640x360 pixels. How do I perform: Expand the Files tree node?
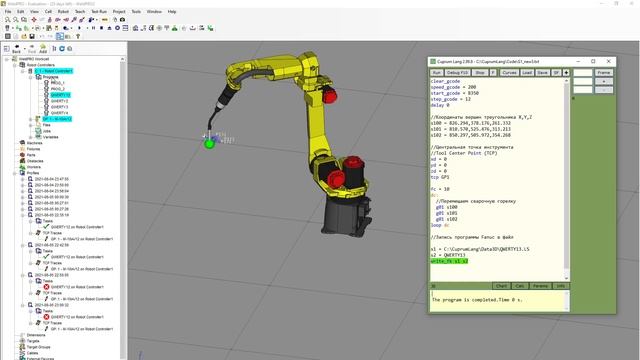point(31,125)
